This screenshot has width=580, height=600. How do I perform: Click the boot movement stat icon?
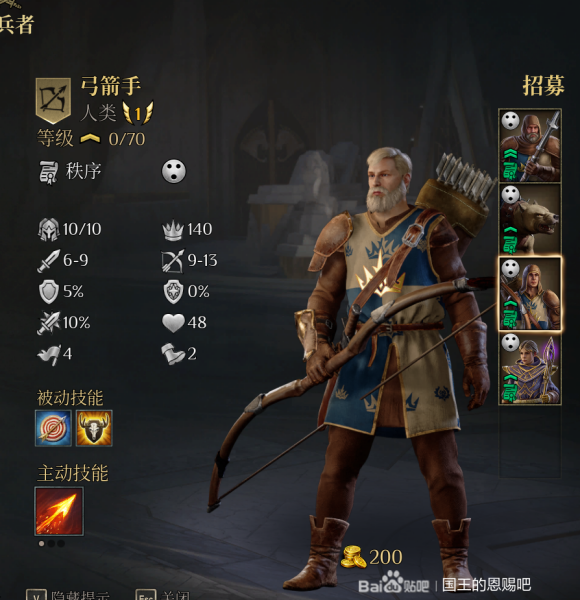(x=173, y=354)
